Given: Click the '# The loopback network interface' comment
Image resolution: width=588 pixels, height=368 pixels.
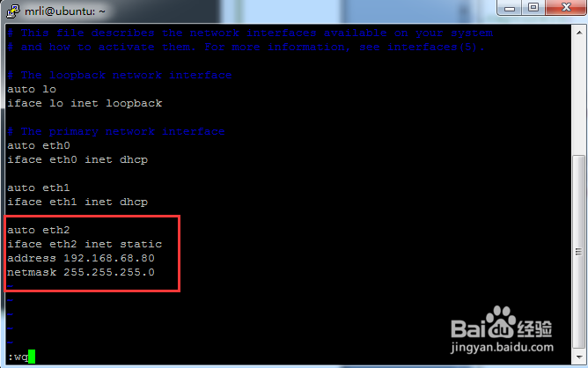Looking at the screenshot, I should 120,76.
